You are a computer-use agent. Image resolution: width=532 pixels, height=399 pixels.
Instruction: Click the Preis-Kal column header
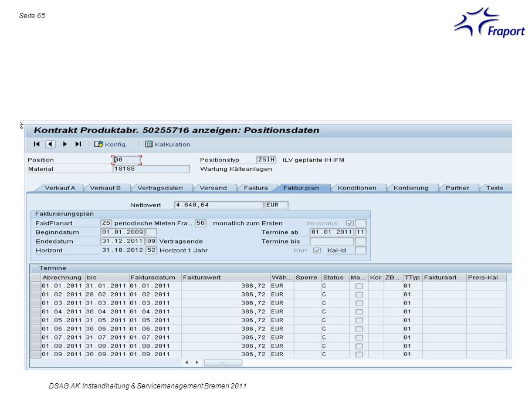[x=486, y=278]
